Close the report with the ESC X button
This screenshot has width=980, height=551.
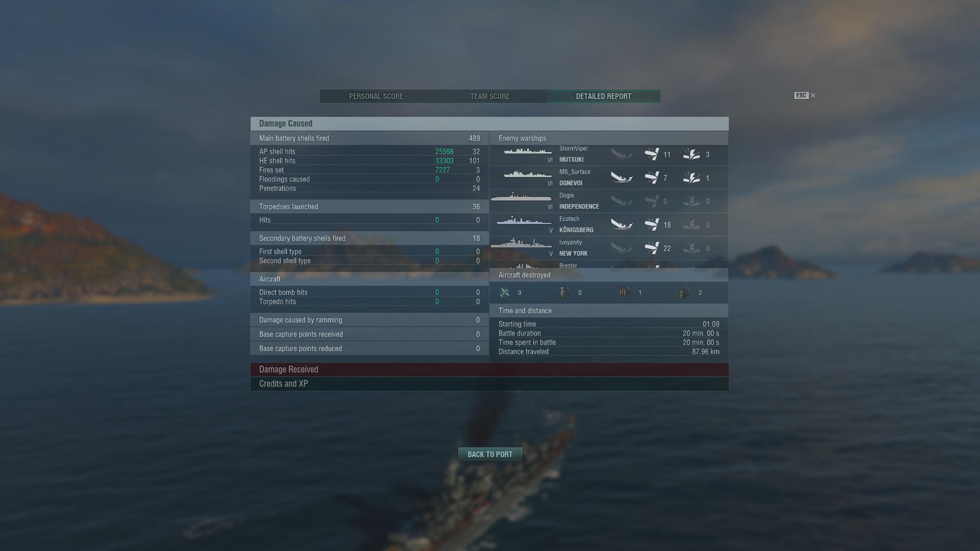point(805,95)
